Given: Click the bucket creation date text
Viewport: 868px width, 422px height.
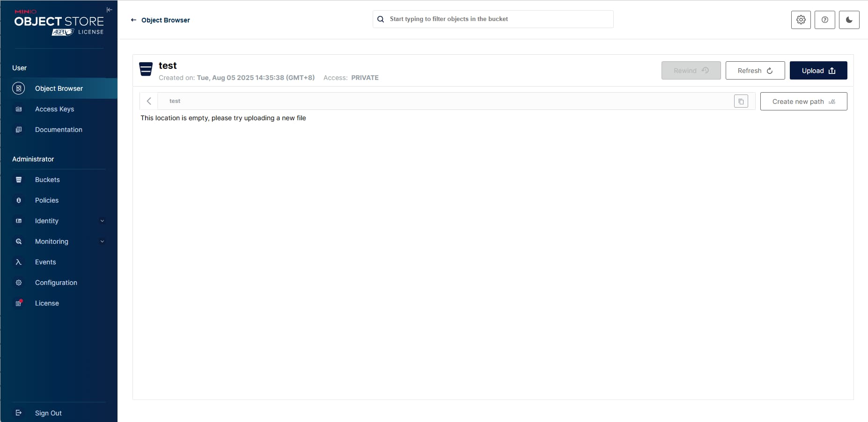Looking at the screenshot, I should [256, 78].
